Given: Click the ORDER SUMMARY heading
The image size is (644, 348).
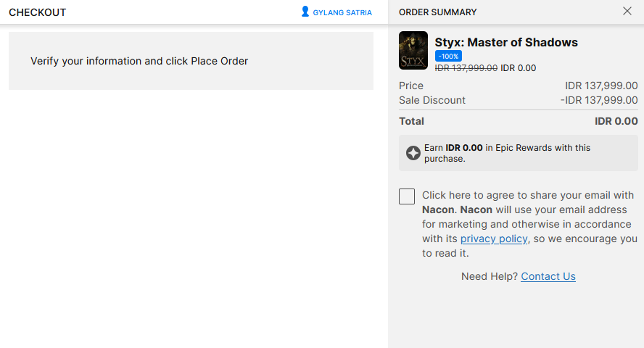Looking at the screenshot, I should (x=438, y=12).
